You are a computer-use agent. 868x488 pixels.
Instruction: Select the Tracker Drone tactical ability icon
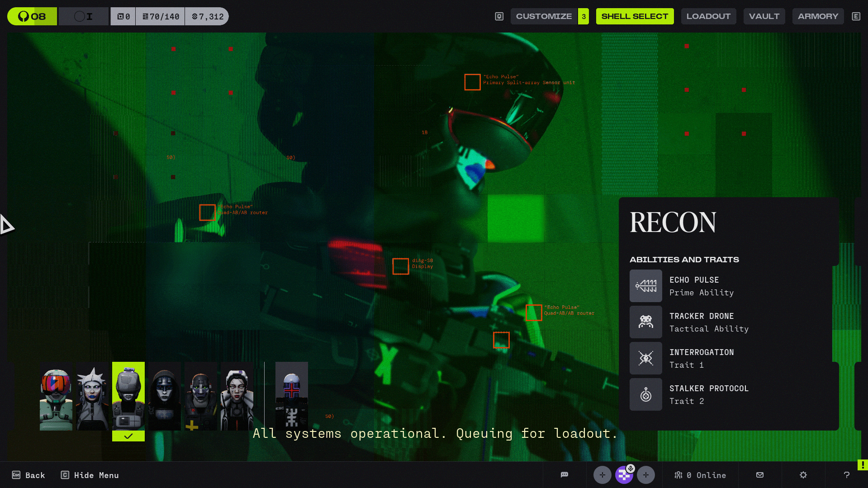(645, 322)
